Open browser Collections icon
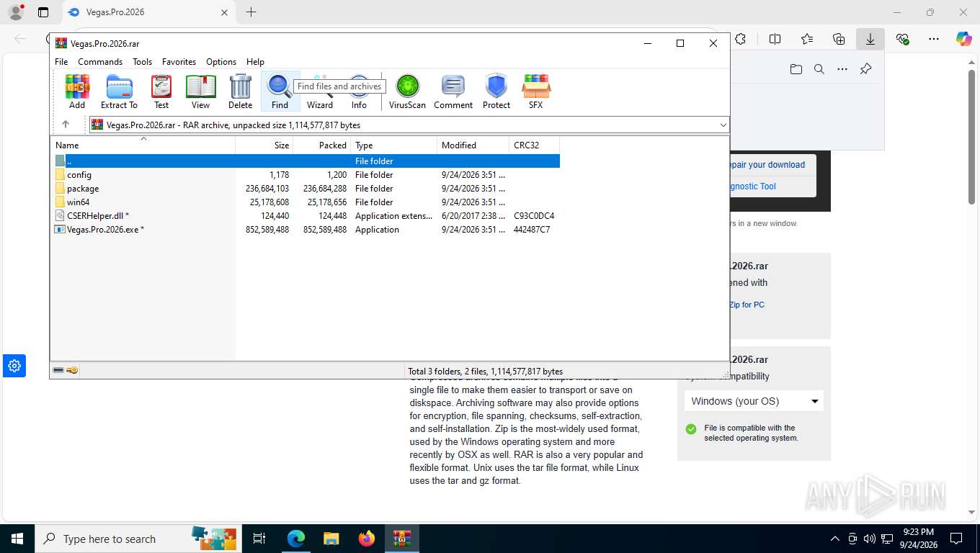Image resolution: width=980 pixels, height=553 pixels. (839, 39)
